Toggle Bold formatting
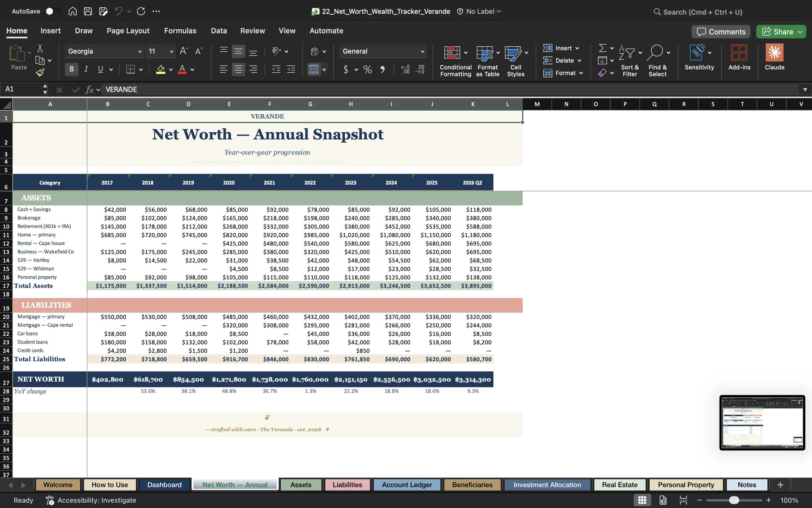This screenshot has width=812, height=508. pyautogui.click(x=71, y=69)
